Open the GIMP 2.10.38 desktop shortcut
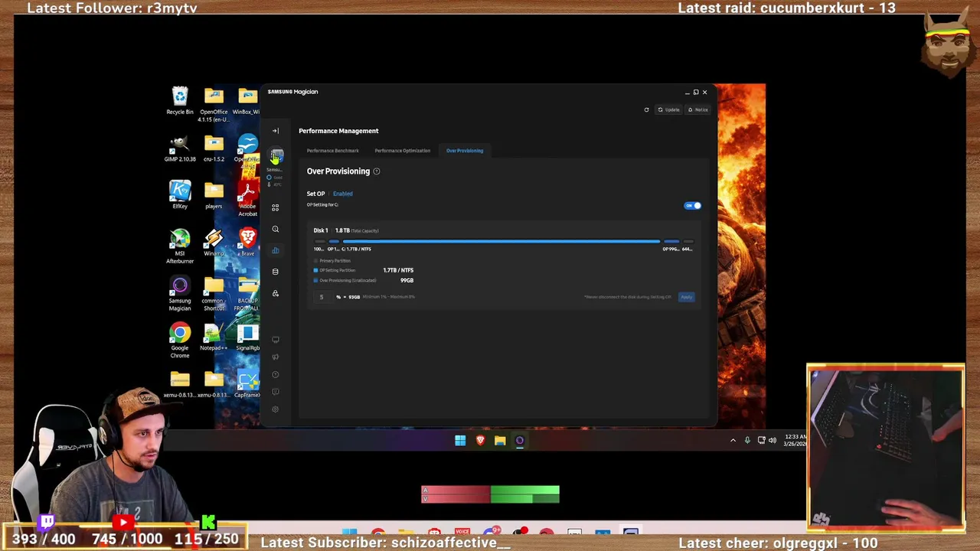Image resolution: width=980 pixels, height=551 pixels. pos(180,148)
